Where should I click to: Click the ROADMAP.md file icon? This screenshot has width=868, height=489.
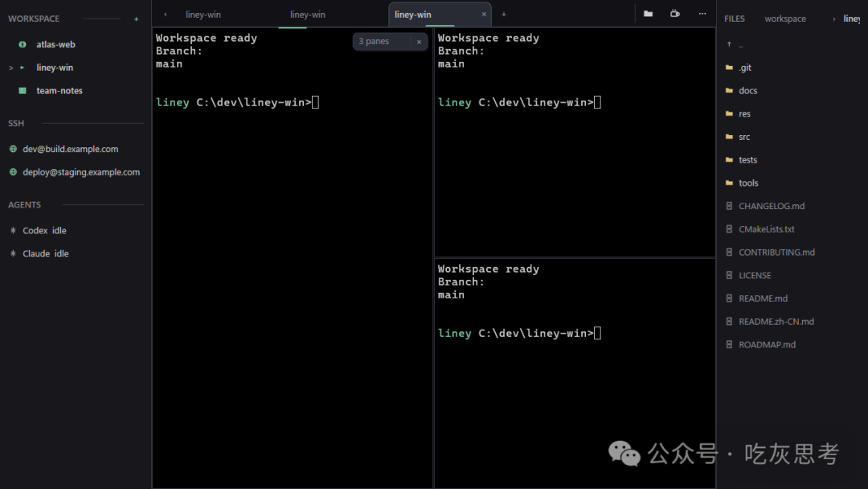click(729, 344)
